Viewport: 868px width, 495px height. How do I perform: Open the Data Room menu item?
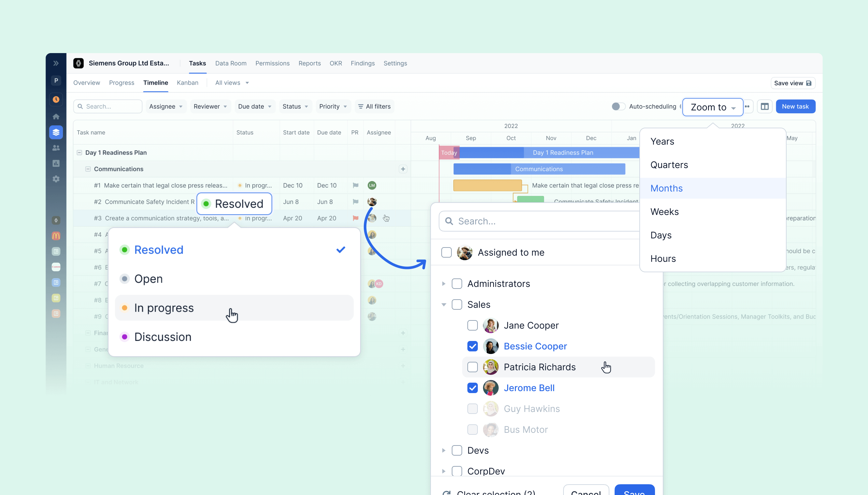pyautogui.click(x=231, y=63)
